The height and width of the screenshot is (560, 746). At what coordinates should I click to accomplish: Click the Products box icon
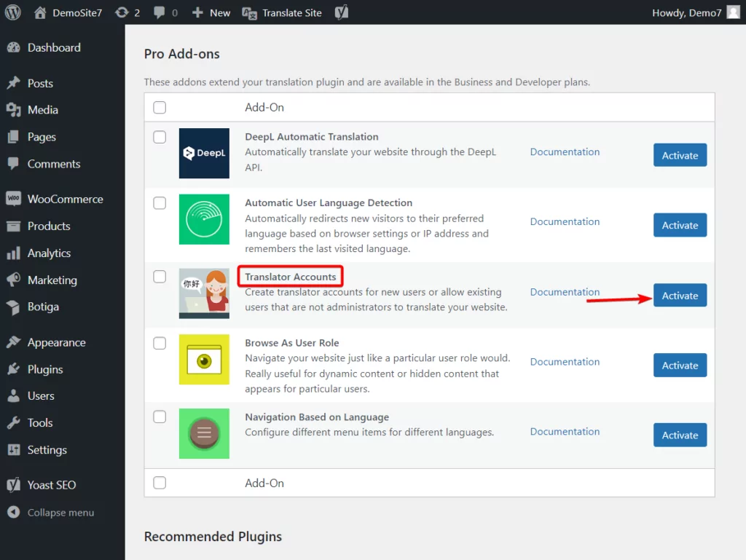(x=14, y=226)
